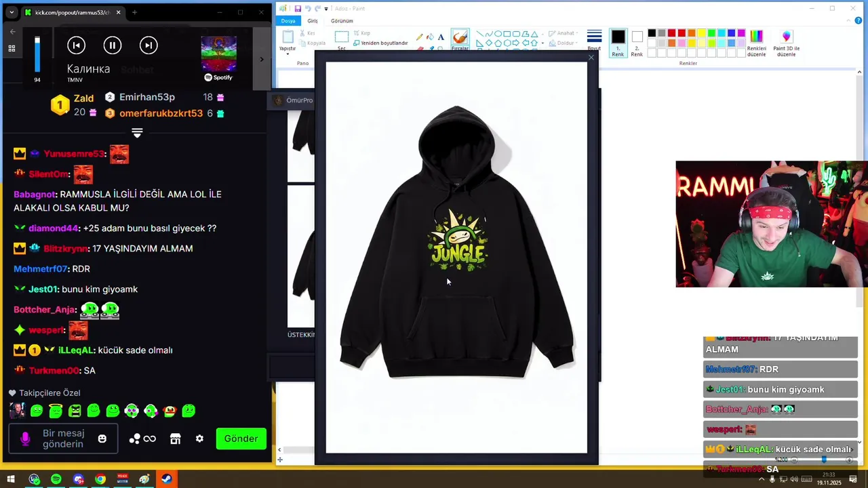Viewport: 868px width, 488px height.
Task: Skip to next track in Spotify widget
Action: (x=149, y=45)
